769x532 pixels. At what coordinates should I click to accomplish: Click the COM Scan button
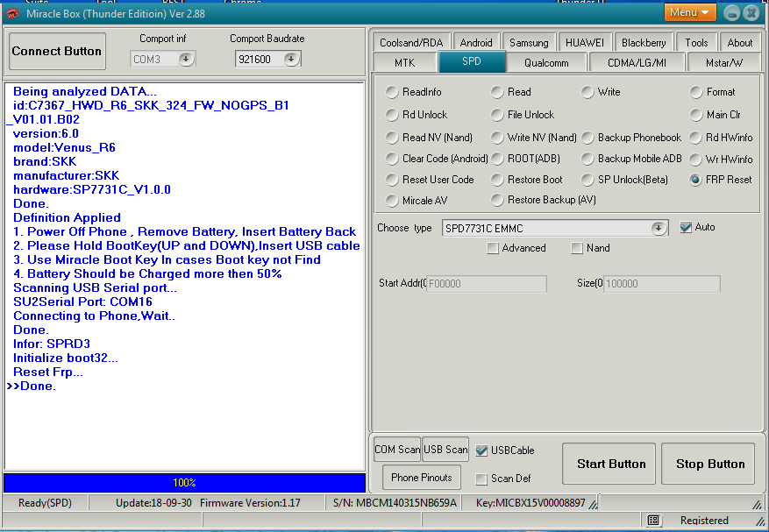[396, 449]
